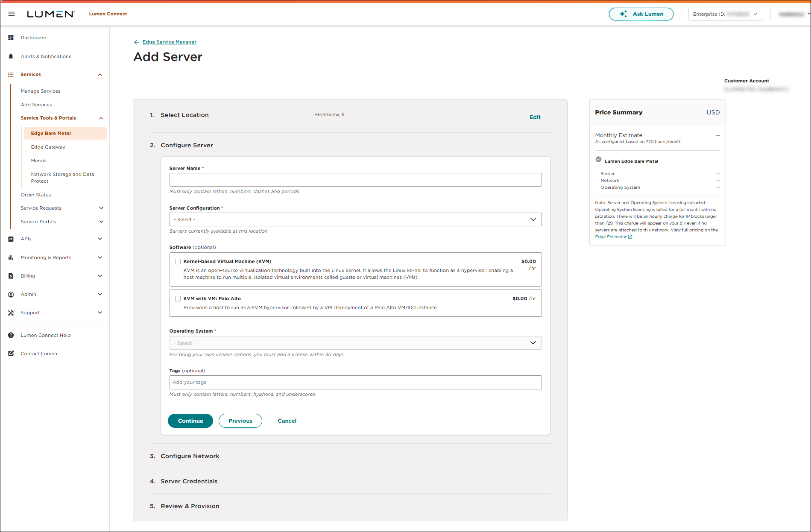Click the Ask Lumen button
811x532 pixels.
(x=641, y=14)
